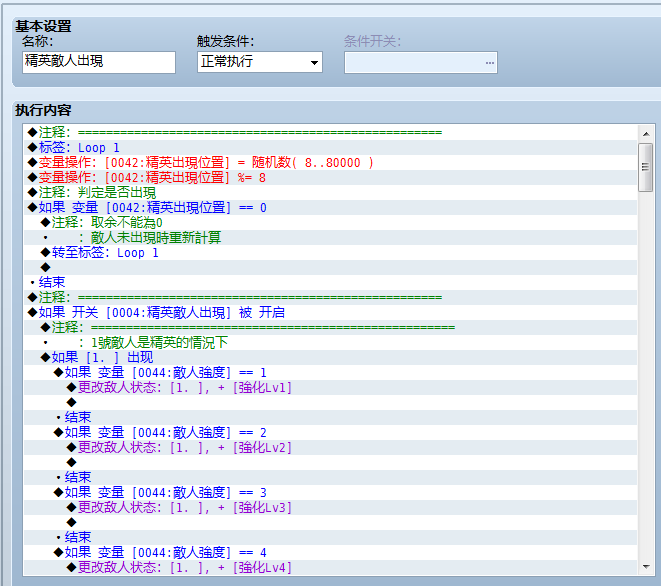
Task: Select the 如果 变量 敵人強度 == 2 row
Action: [330, 433]
